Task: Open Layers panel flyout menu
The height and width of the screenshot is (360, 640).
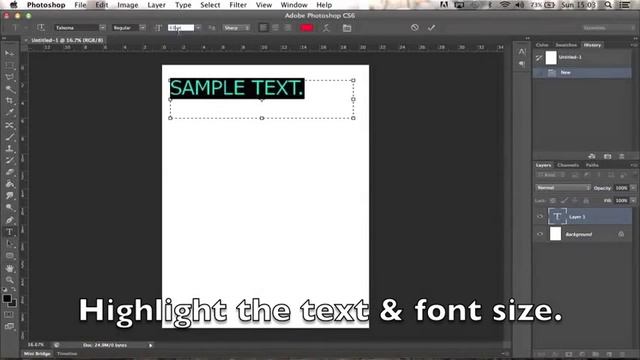Action: [x=633, y=165]
